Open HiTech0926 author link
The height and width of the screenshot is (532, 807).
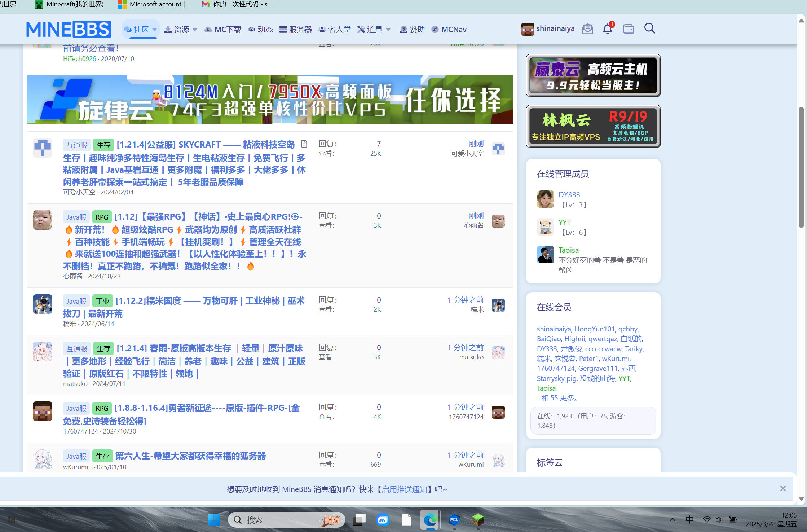(80, 58)
